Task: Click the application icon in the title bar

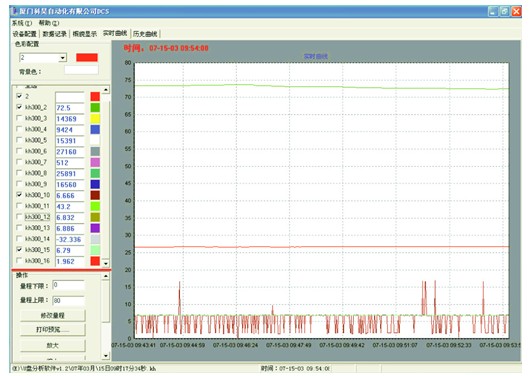Action: pyautogui.click(x=15, y=11)
